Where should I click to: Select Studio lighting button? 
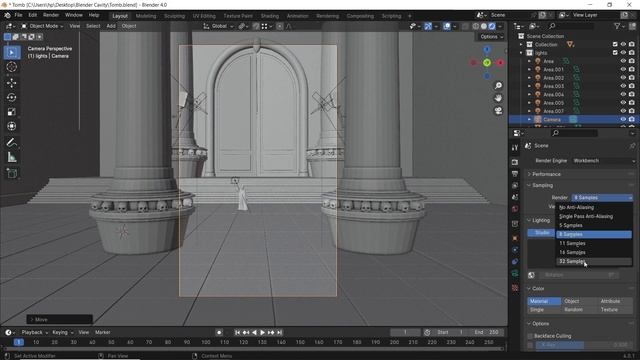[x=542, y=233]
